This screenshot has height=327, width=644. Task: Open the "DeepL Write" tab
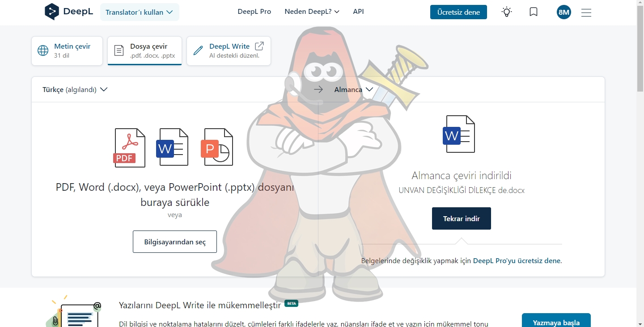(x=229, y=51)
